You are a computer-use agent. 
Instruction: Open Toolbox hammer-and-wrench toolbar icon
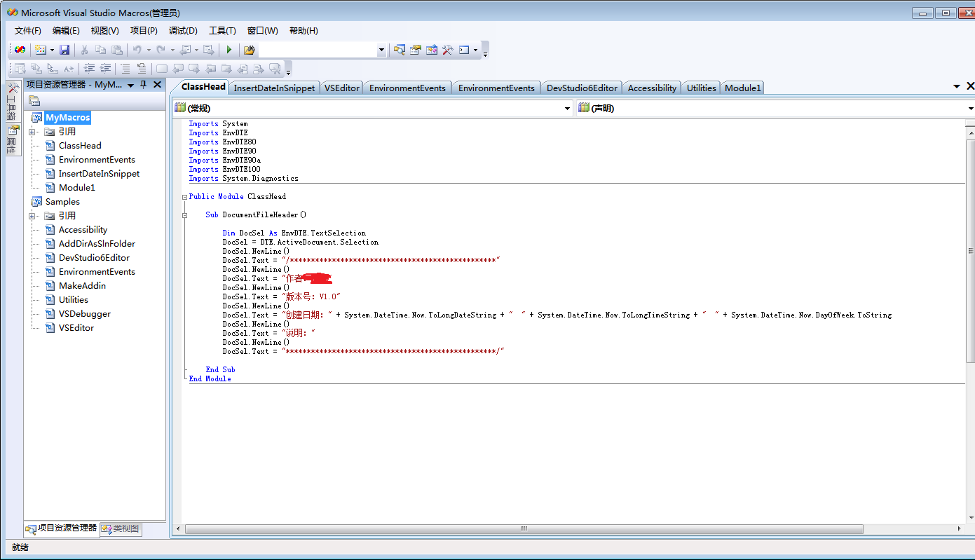tap(447, 50)
